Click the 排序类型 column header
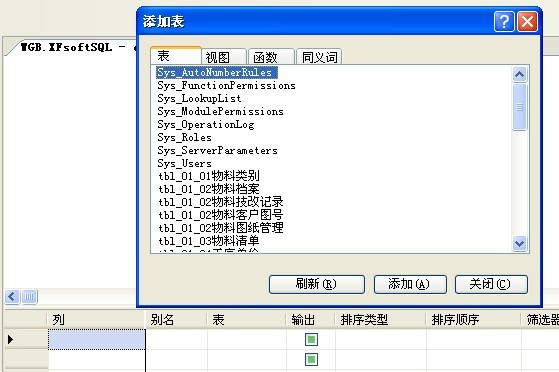The image size is (559, 372). (380, 320)
